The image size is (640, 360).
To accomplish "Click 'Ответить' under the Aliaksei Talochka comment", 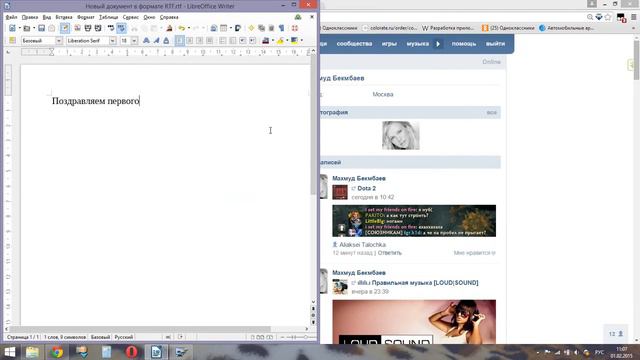I will (x=389, y=253).
